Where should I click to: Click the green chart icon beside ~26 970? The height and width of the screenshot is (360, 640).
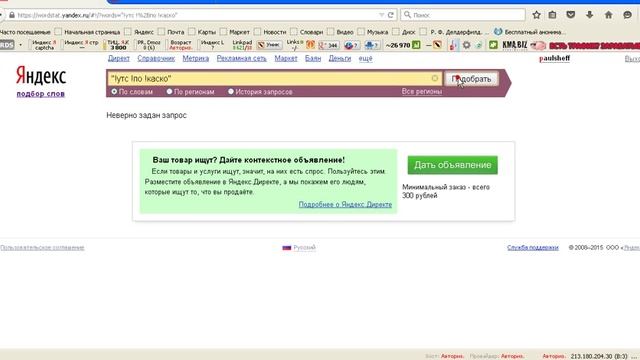[416, 45]
